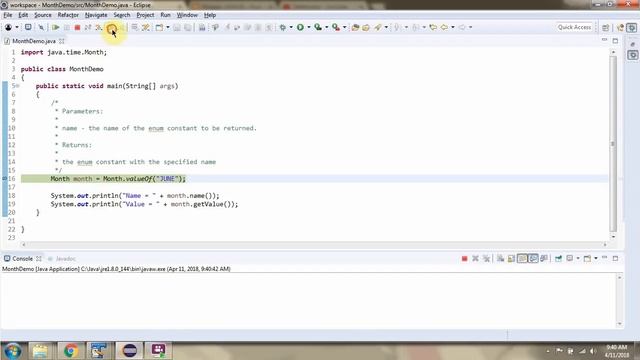Screen dimensions: 640x360
Task: Collapse the main method fold marker at line 5
Action: [18, 86]
